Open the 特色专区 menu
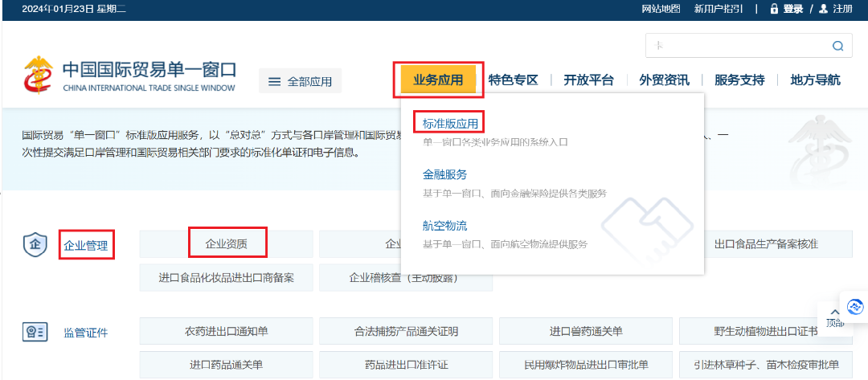The image size is (868, 380). [x=513, y=80]
